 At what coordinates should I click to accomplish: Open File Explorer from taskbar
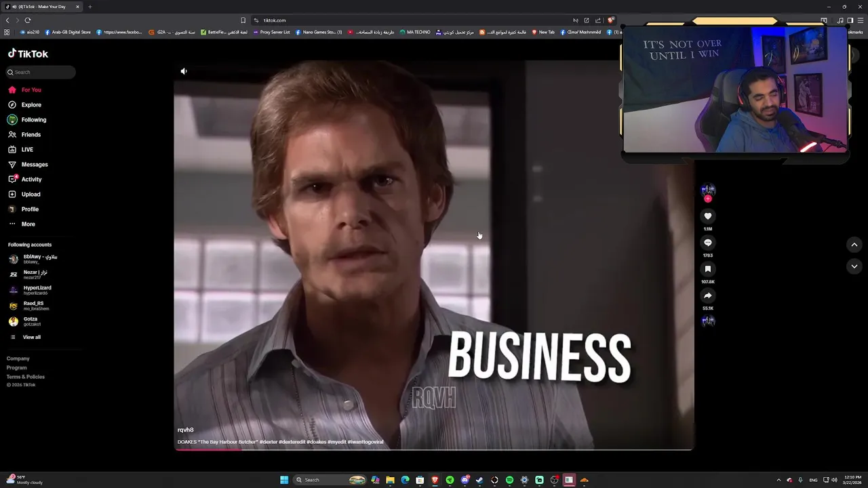(x=390, y=480)
